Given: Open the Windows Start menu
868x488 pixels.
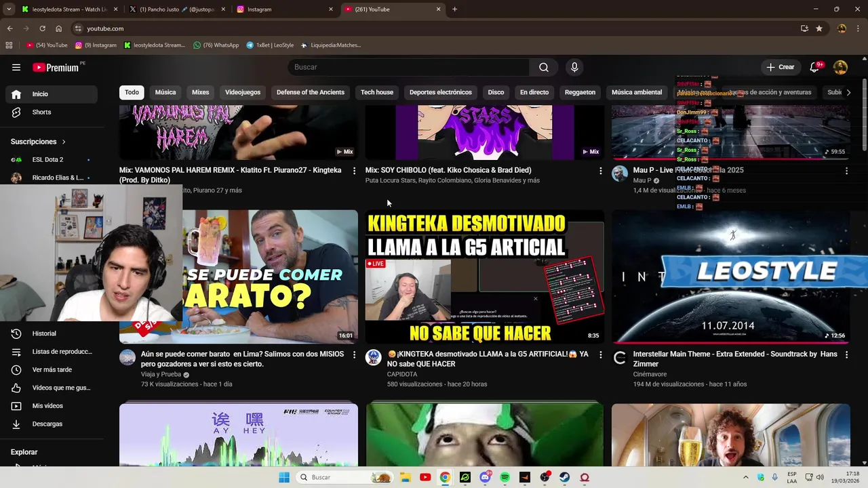Looking at the screenshot, I should (x=284, y=477).
